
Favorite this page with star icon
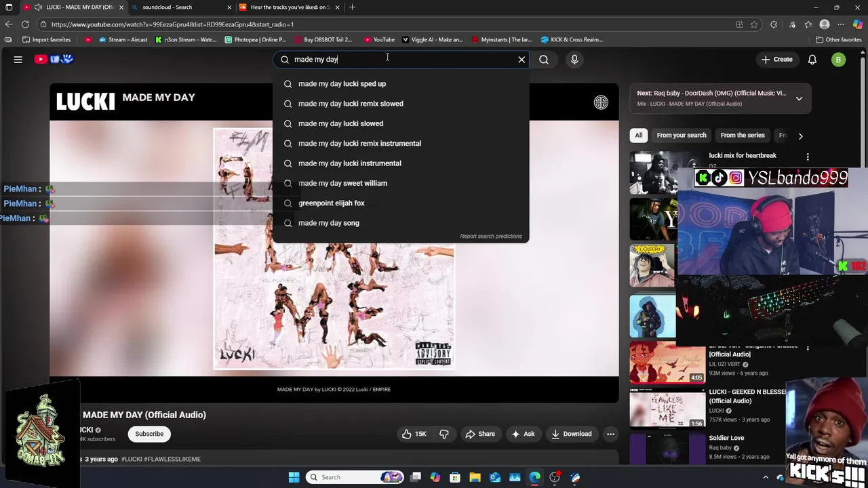point(754,24)
